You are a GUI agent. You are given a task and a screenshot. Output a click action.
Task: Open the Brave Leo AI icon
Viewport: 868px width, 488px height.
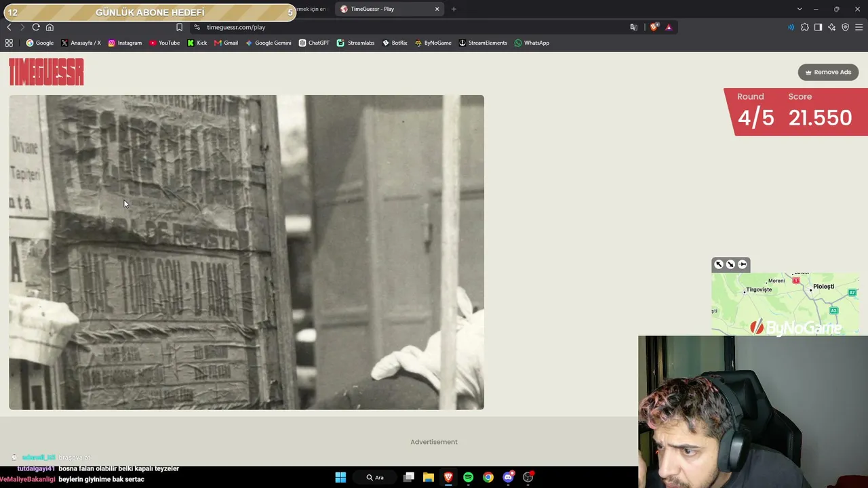[832, 27]
